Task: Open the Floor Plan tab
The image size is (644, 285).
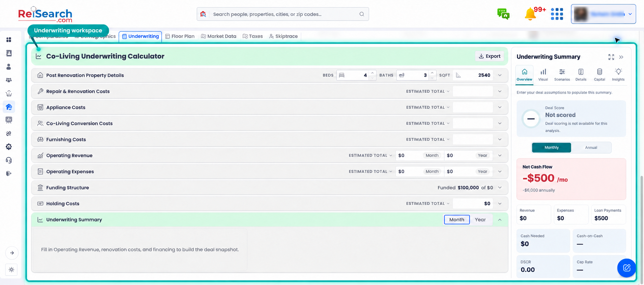Action: [x=180, y=36]
